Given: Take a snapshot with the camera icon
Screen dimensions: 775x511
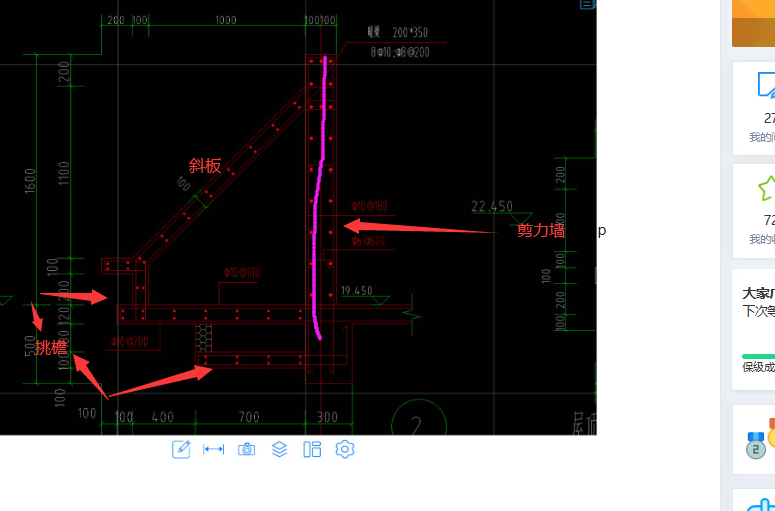Looking at the screenshot, I should pos(246,449).
